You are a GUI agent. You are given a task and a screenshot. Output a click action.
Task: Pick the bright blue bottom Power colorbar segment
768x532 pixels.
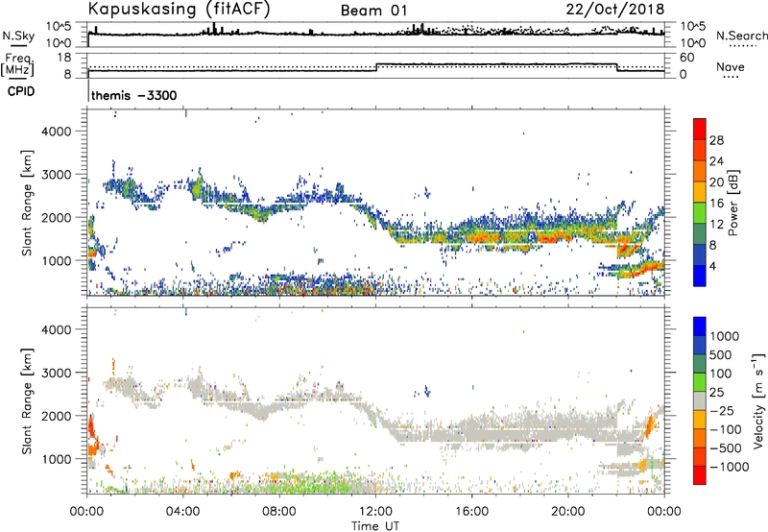[700, 276]
